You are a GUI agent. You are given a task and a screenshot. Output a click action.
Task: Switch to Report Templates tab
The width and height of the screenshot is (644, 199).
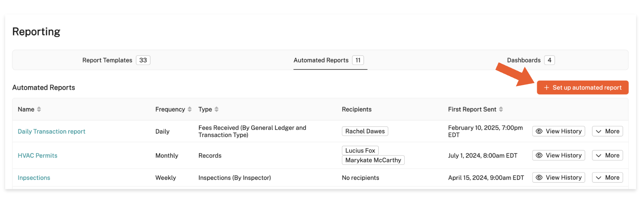tap(116, 60)
